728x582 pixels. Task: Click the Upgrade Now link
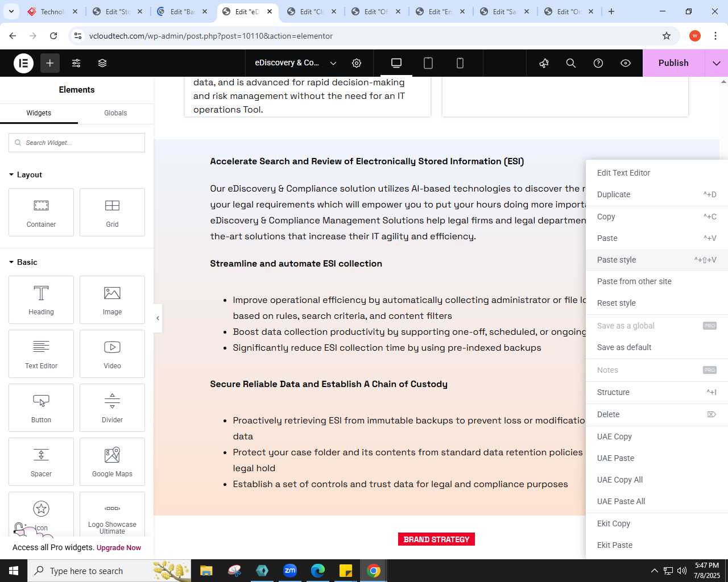119,548
